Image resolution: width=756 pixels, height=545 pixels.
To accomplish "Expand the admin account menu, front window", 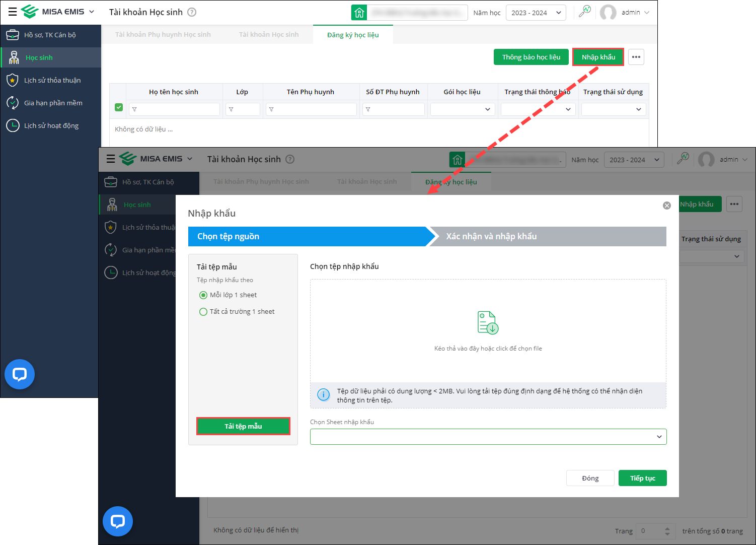I will coord(745,160).
